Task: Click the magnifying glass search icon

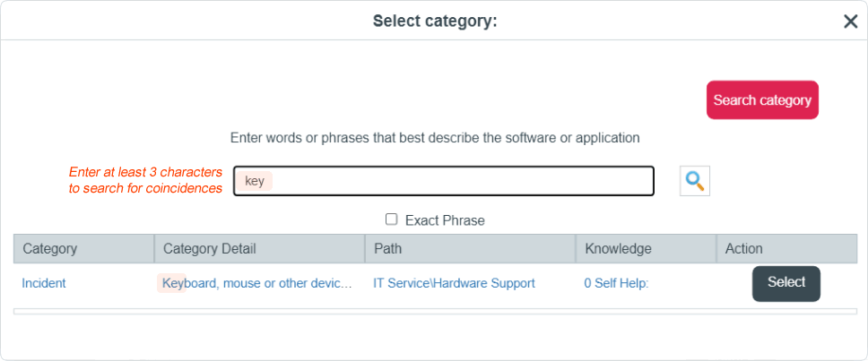Action: point(695,181)
